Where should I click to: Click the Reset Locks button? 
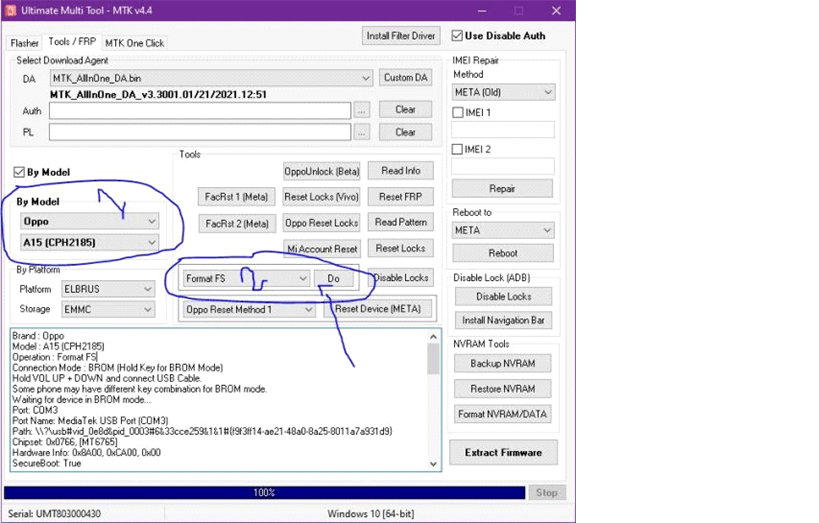(401, 248)
